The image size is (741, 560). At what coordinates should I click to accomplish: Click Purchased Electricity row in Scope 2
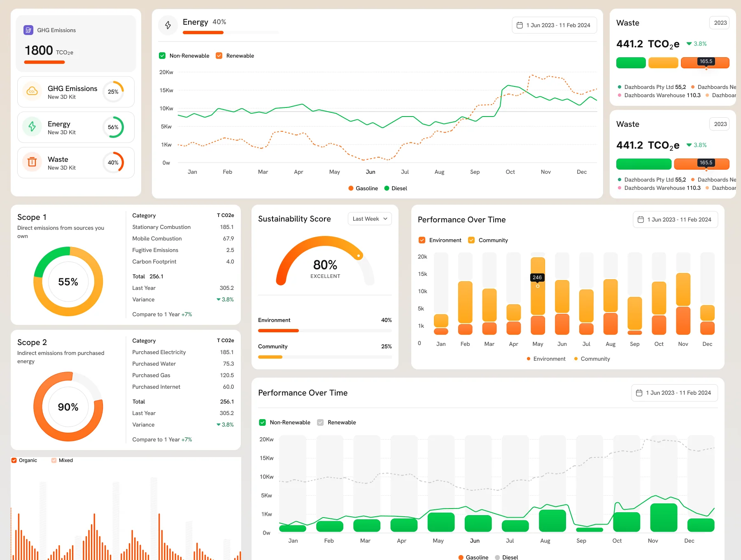(x=183, y=352)
